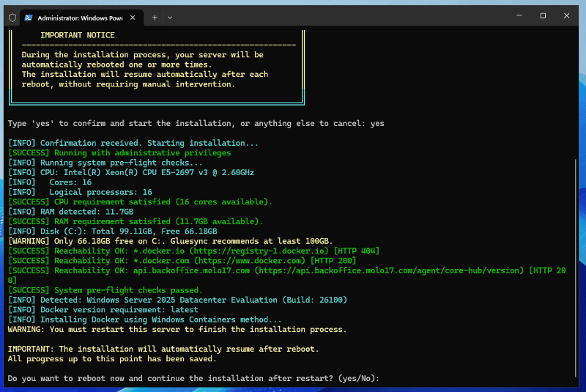
Task: Click the '[INFO] Cores: 16' line
Action: coord(50,182)
